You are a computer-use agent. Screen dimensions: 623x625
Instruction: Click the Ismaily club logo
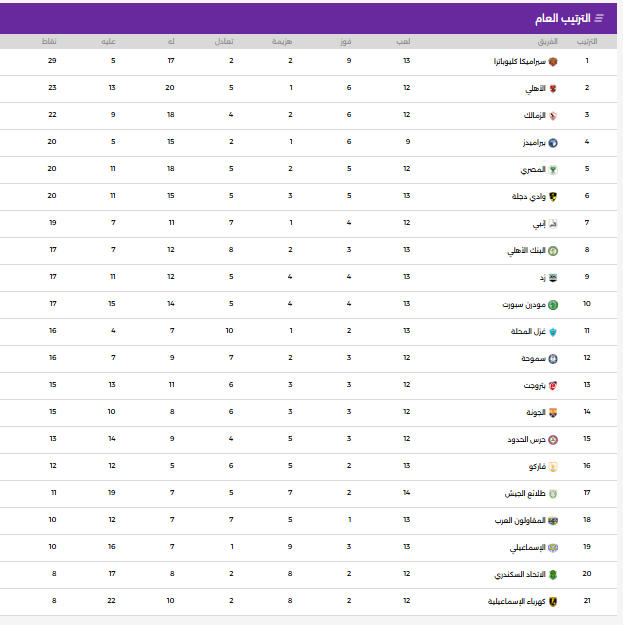[553, 548]
